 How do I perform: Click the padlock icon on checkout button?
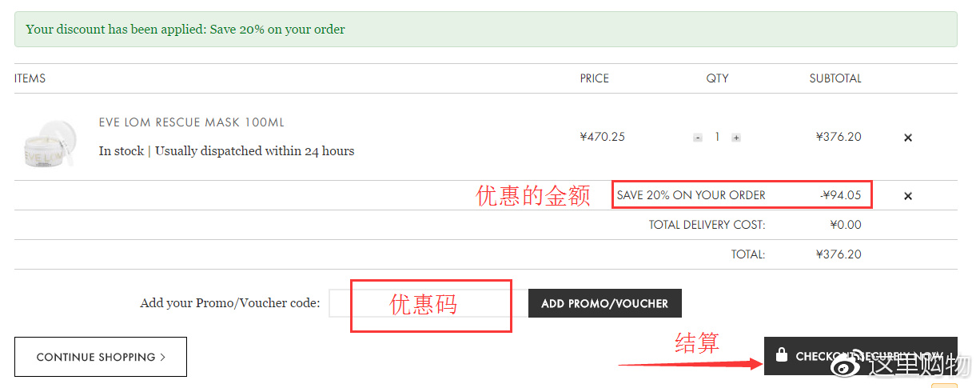782,356
